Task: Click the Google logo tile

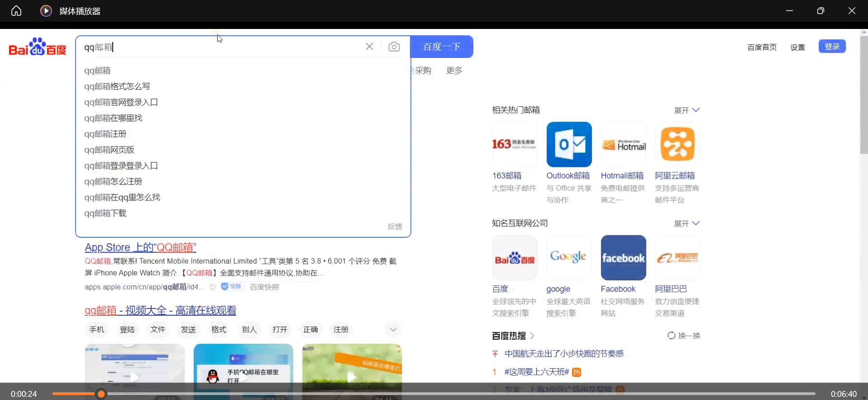Action: (x=569, y=257)
